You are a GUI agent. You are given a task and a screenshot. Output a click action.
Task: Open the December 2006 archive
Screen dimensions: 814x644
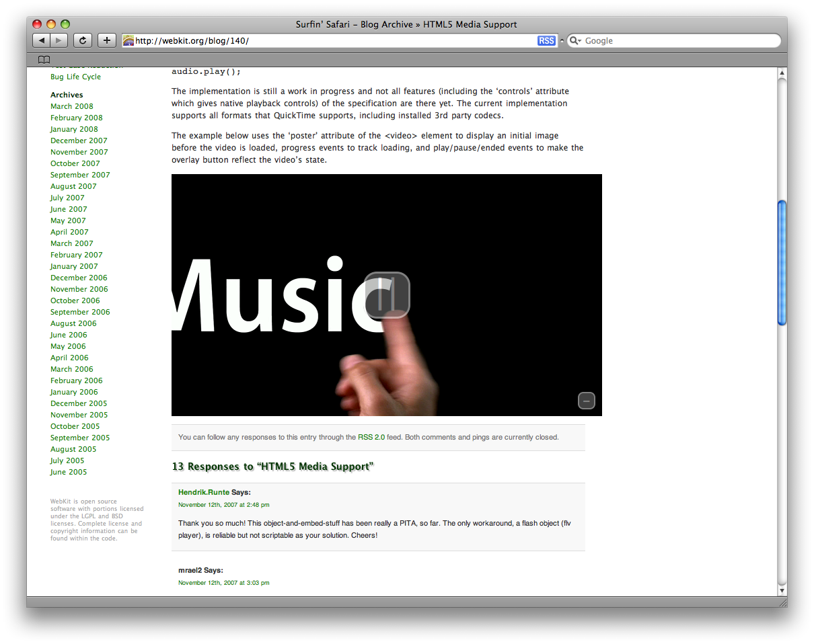point(79,278)
